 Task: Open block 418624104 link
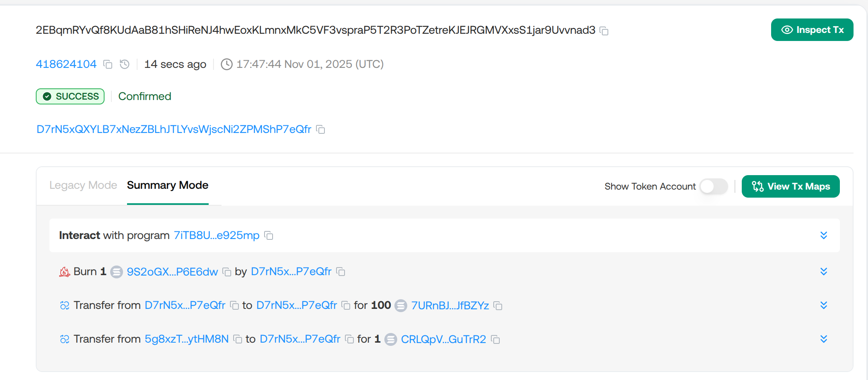click(66, 64)
